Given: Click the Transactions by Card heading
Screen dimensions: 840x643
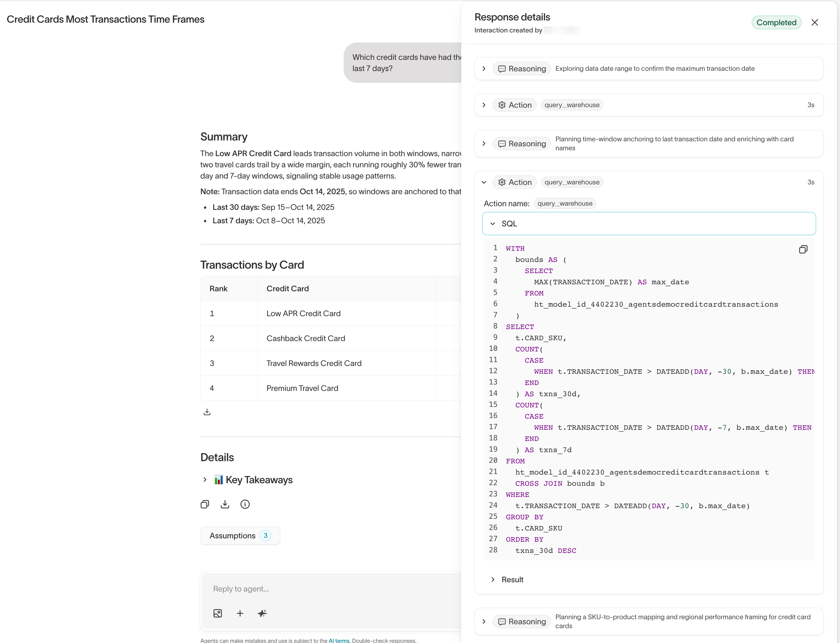Looking at the screenshot, I should coord(252,265).
